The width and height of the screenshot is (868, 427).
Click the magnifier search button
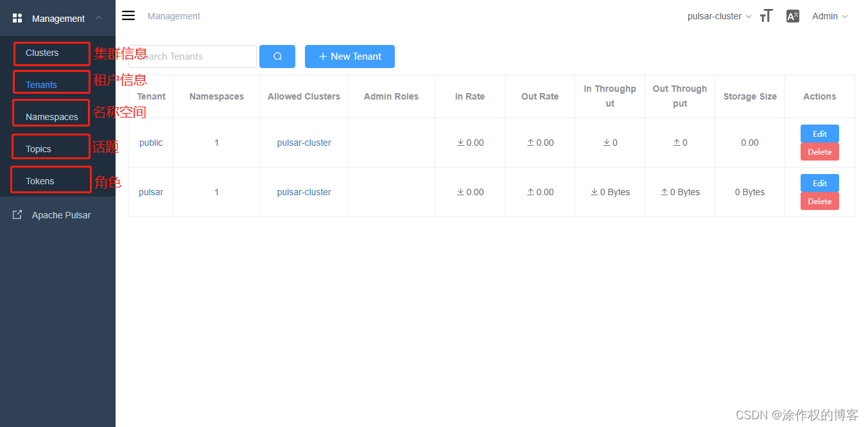pos(277,57)
